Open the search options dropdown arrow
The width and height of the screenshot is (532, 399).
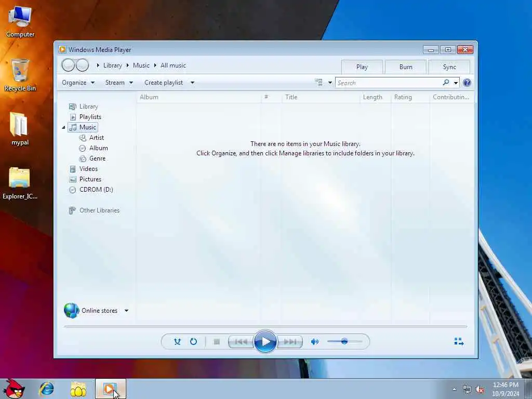(x=456, y=83)
